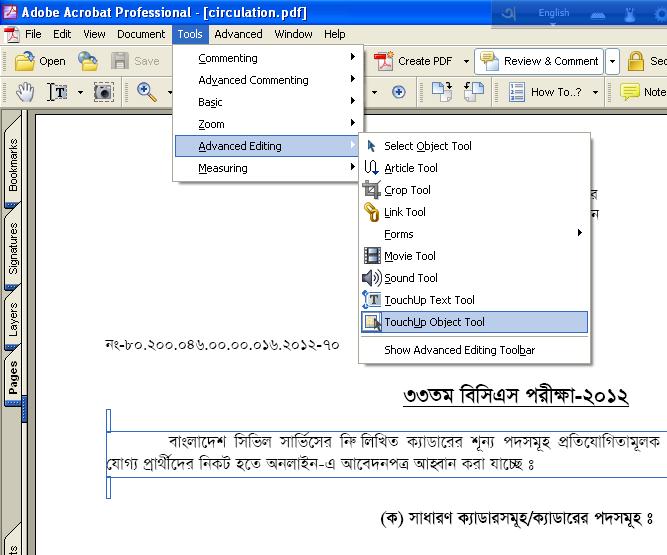667x555 pixels.
Task: Open the Document menu
Action: (141, 34)
